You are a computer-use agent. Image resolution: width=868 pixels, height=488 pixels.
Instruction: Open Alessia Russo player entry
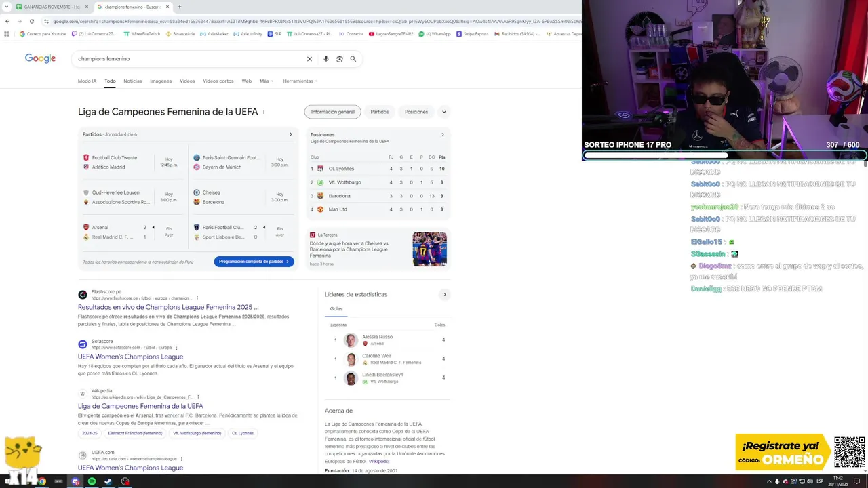coord(387,340)
